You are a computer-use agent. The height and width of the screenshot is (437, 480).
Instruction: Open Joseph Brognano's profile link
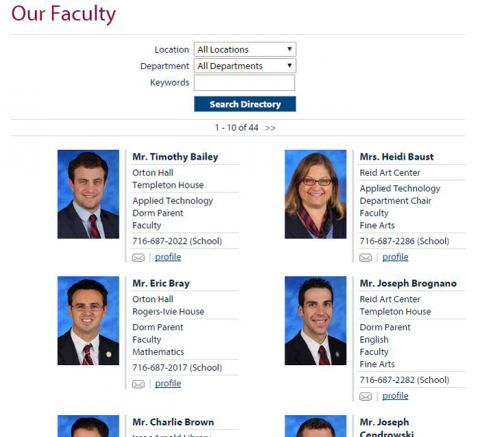[395, 396]
